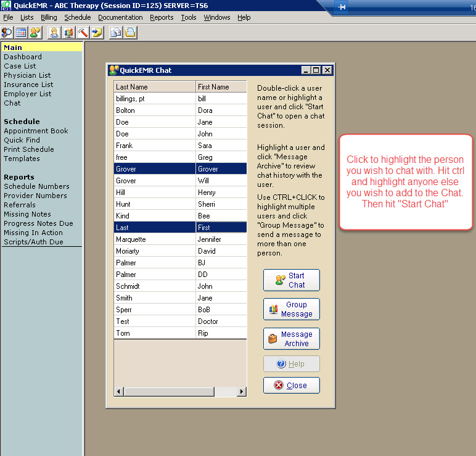Open Progress Notes Due in sidebar
This screenshot has width=476, height=456.
(38, 223)
